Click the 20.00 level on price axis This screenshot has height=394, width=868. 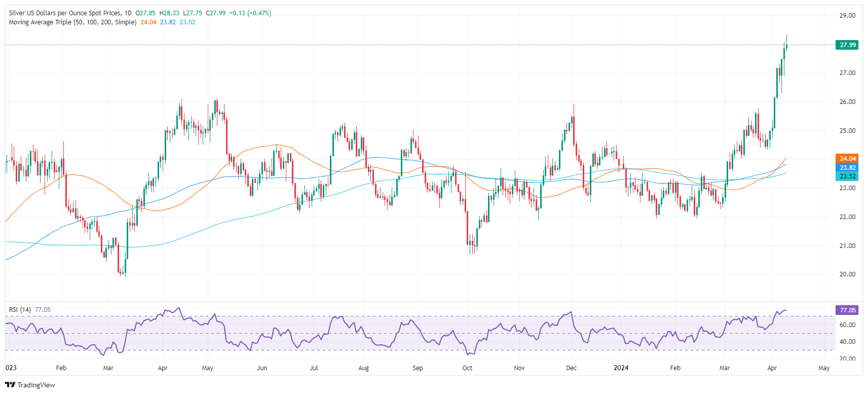coord(847,274)
